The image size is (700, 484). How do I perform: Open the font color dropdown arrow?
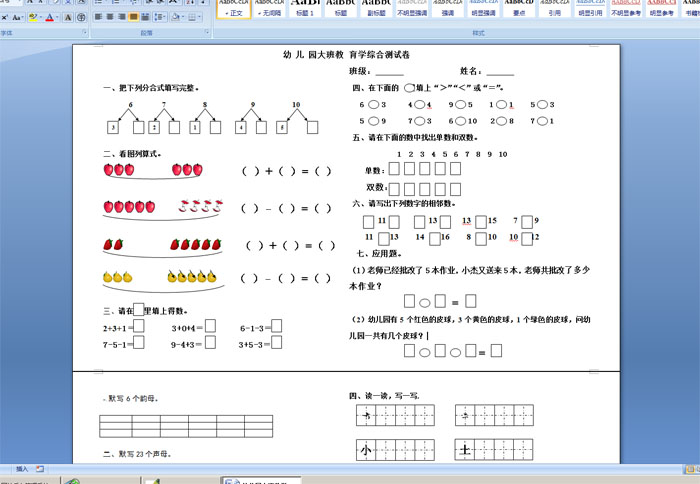tap(57, 17)
